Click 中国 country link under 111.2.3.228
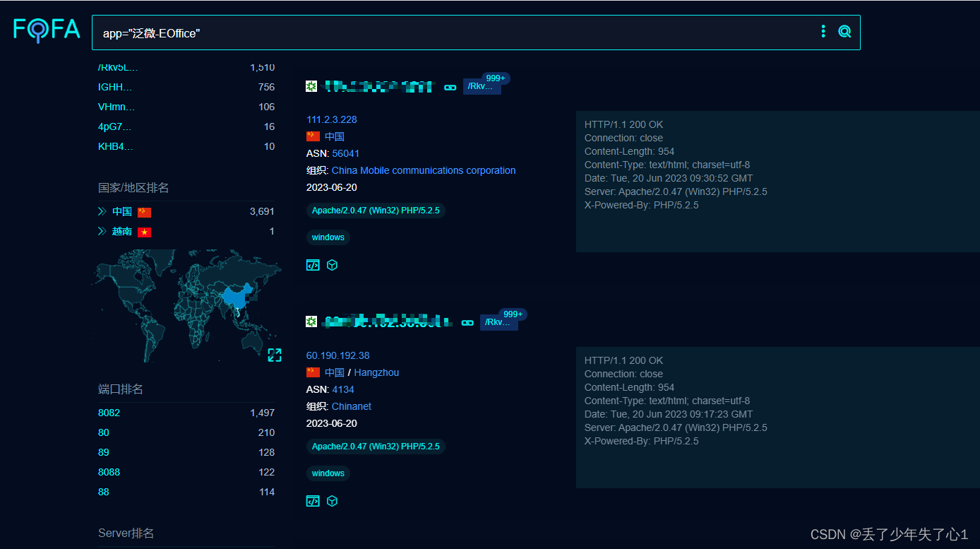The width and height of the screenshot is (980, 549). point(335,136)
